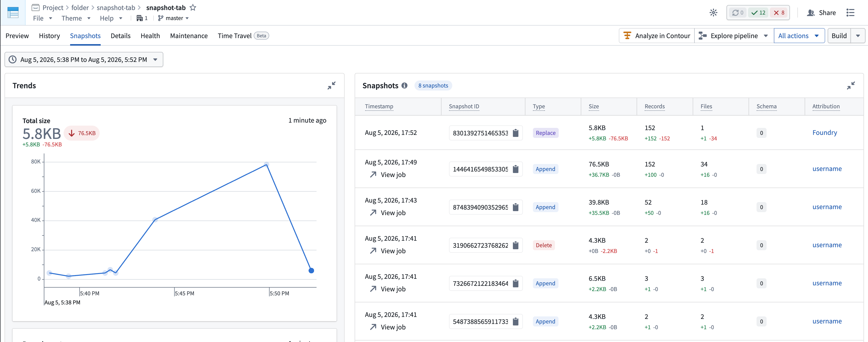
Task: Click the Files column header
Action: [x=706, y=106]
